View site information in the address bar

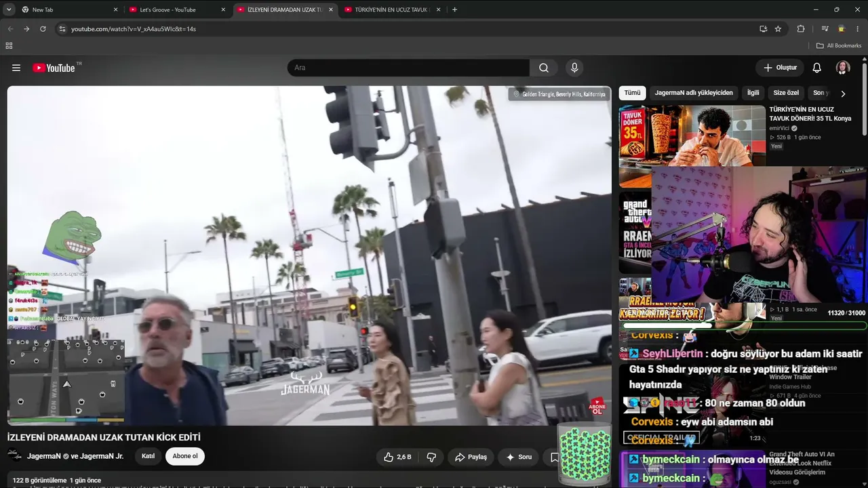pyautogui.click(x=62, y=29)
